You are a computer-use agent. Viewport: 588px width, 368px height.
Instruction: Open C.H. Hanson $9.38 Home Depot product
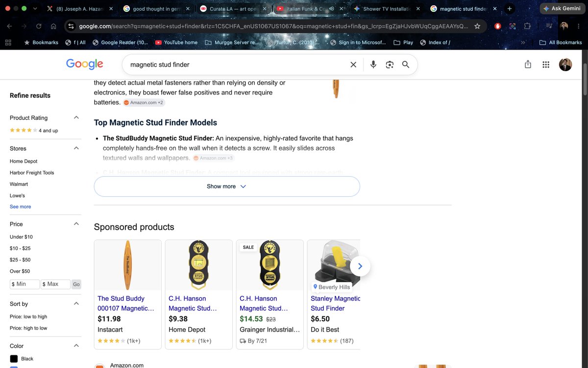tap(198, 294)
